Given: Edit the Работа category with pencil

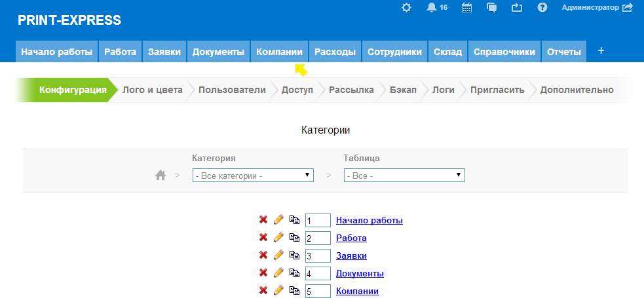Looking at the screenshot, I should click(278, 237).
